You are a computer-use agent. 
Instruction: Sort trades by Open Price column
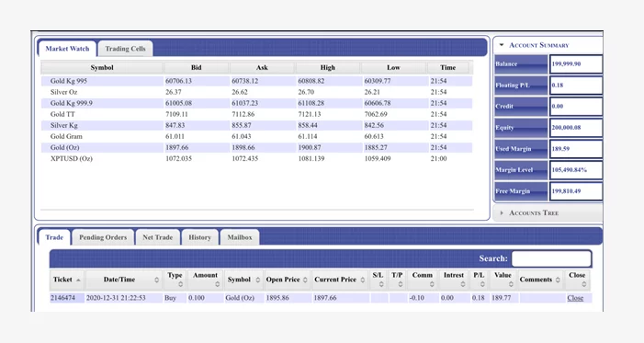pyautogui.click(x=287, y=280)
